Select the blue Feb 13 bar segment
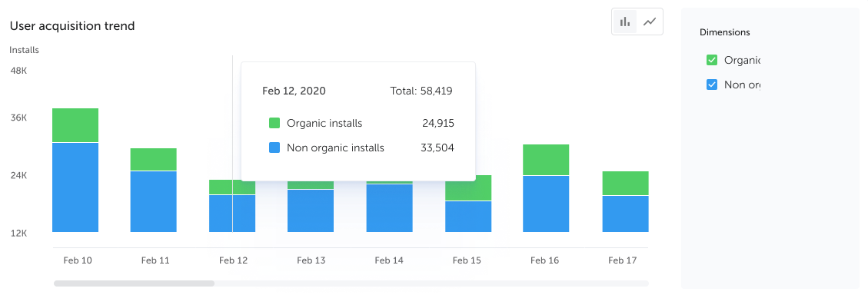 [311, 210]
